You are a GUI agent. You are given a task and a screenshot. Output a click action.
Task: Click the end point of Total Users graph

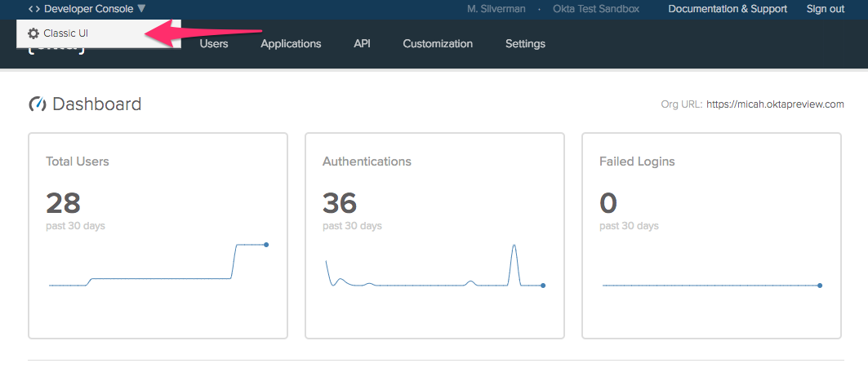pyautogui.click(x=266, y=244)
